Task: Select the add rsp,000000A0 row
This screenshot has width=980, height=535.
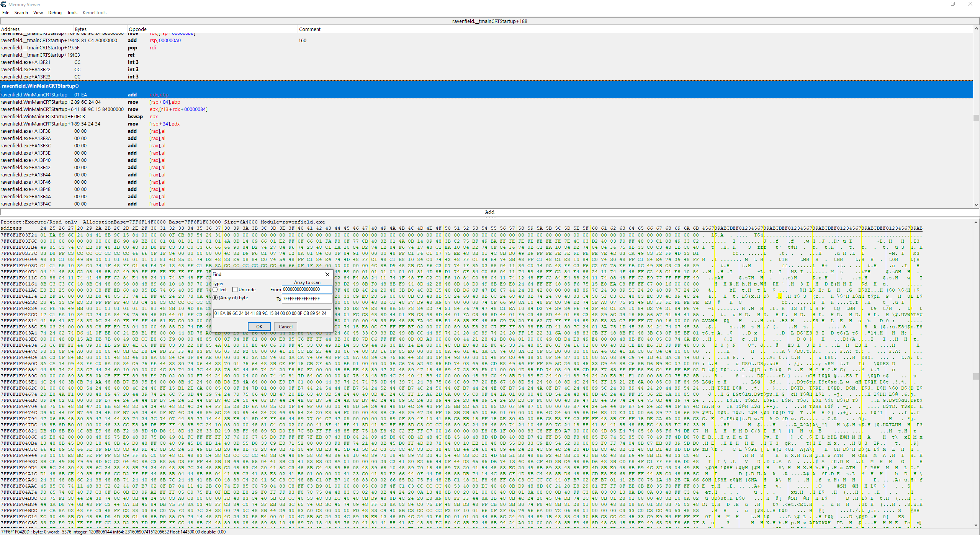Action: [486, 41]
